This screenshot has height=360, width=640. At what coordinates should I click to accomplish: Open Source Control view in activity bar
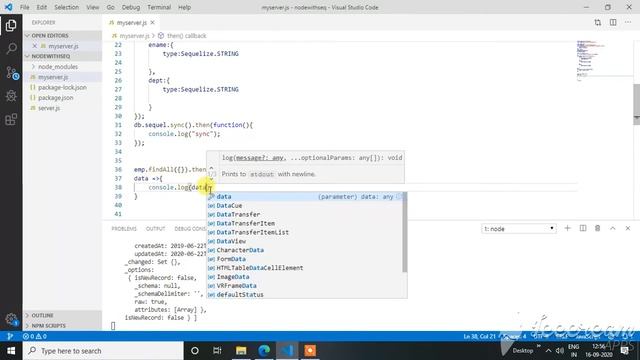click(11, 73)
